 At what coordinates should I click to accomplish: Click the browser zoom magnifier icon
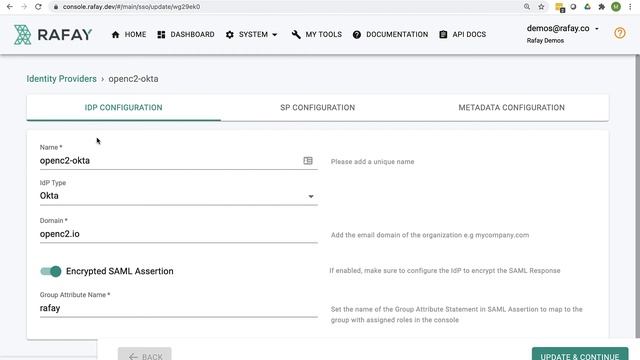[x=527, y=7]
